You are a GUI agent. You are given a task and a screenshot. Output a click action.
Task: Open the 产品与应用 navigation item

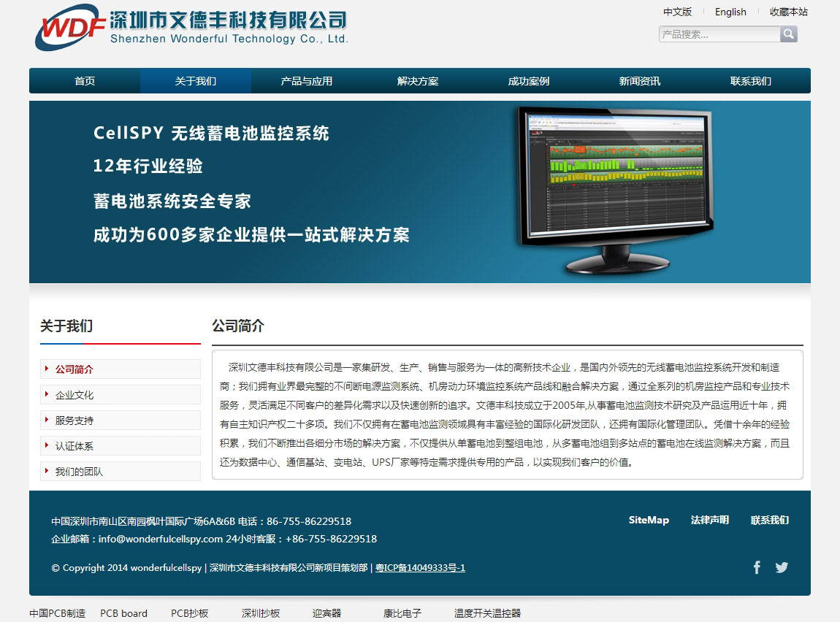[307, 81]
